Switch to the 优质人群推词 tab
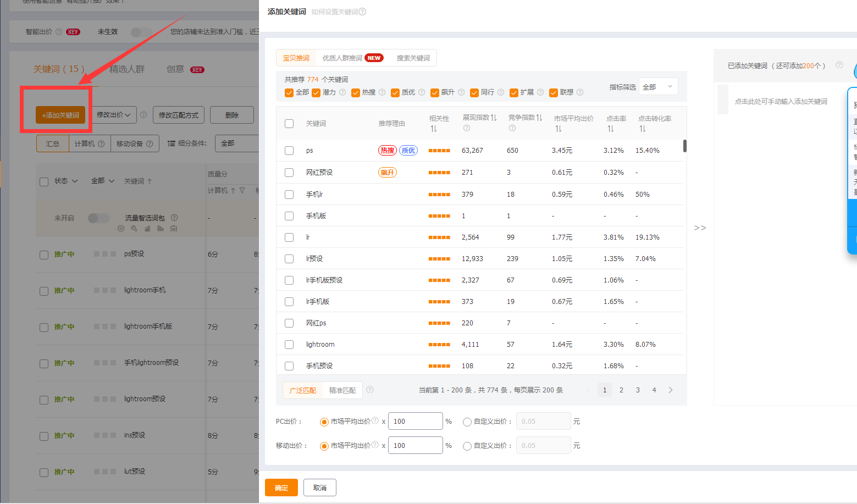The height and width of the screenshot is (504, 857). 352,58
